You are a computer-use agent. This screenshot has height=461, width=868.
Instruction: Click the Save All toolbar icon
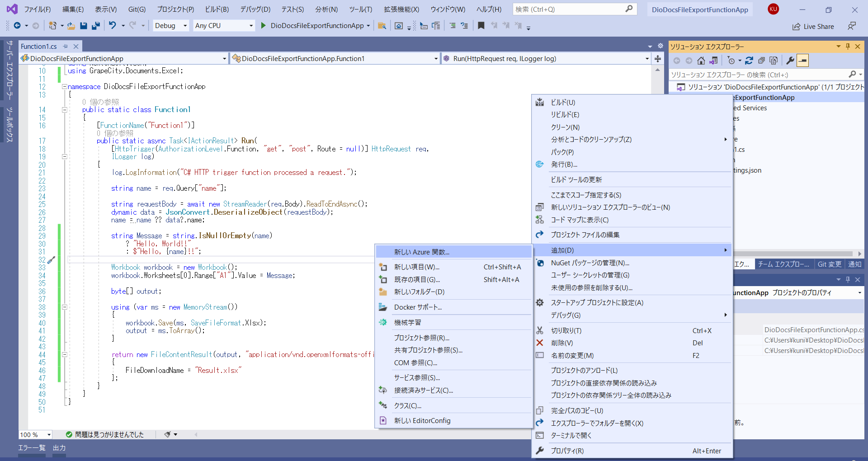pos(95,26)
